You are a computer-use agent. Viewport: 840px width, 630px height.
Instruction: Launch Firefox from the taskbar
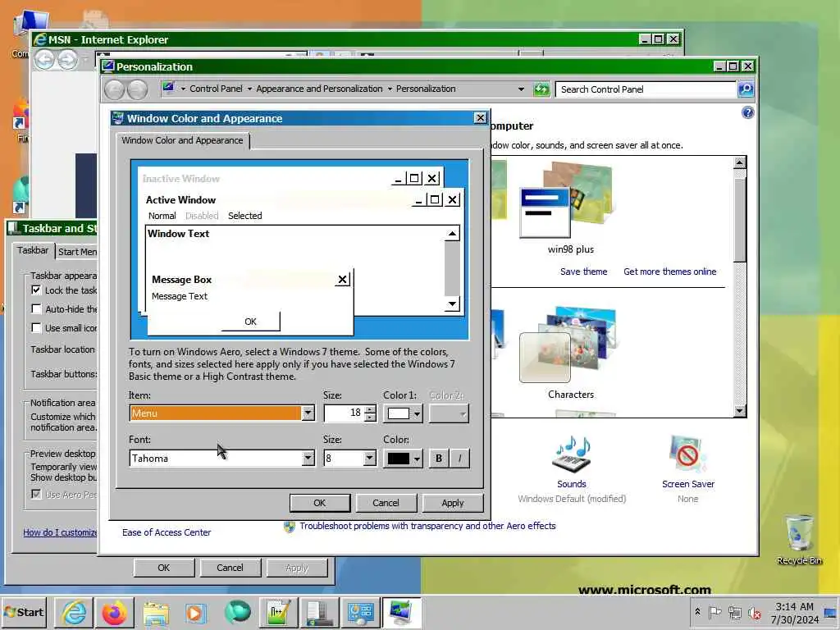pyautogui.click(x=115, y=612)
